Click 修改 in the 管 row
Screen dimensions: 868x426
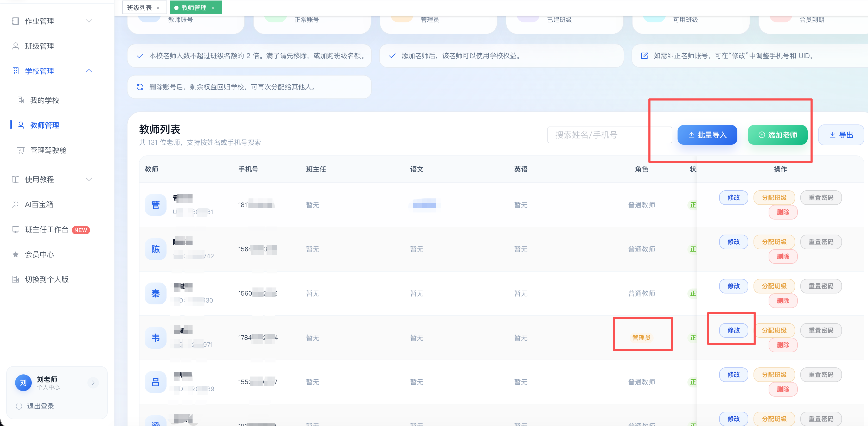pos(733,197)
